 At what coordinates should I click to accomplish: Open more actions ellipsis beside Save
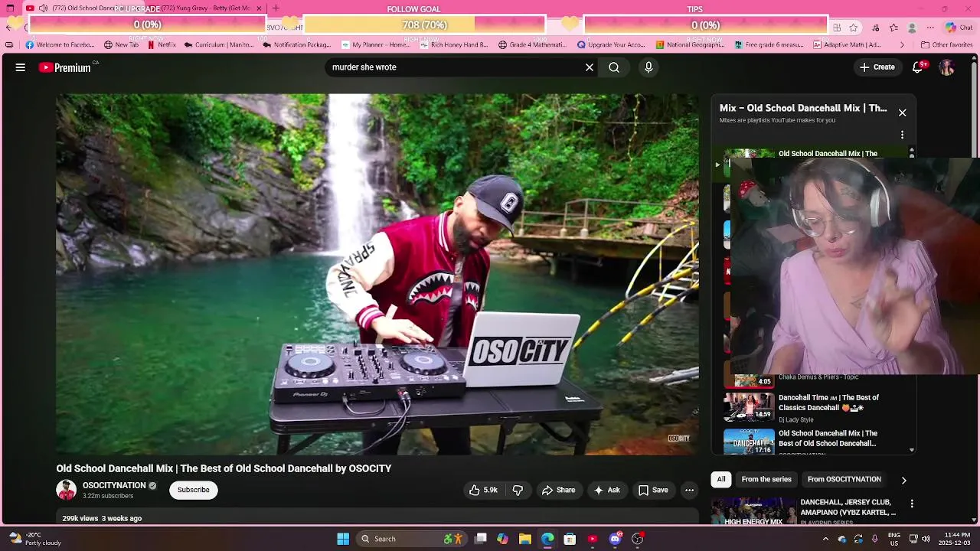(x=689, y=490)
